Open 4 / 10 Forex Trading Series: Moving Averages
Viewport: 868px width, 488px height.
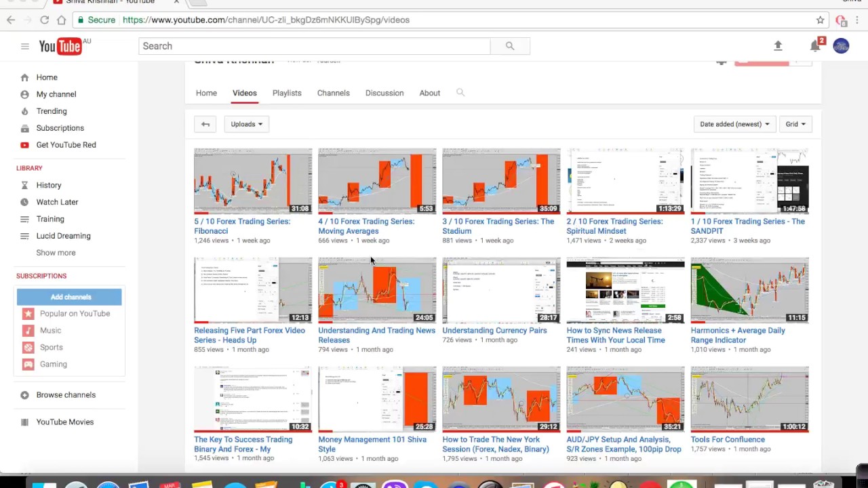tap(366, 226)
